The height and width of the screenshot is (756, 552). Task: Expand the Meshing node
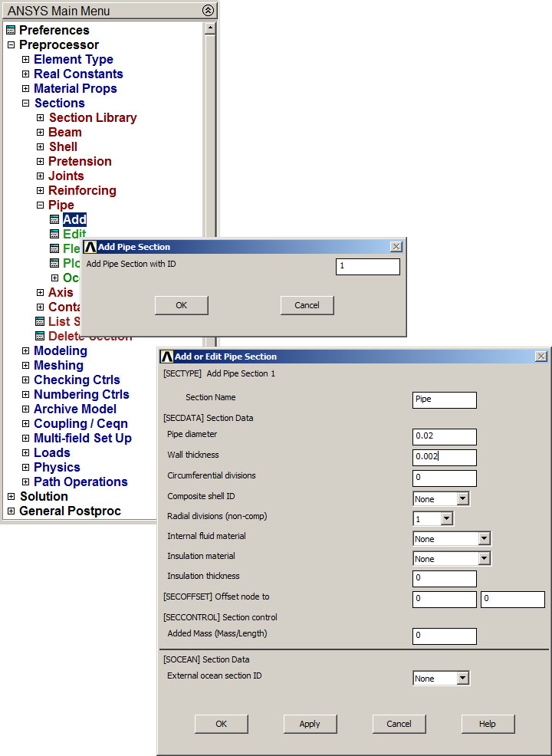(25, 365)
